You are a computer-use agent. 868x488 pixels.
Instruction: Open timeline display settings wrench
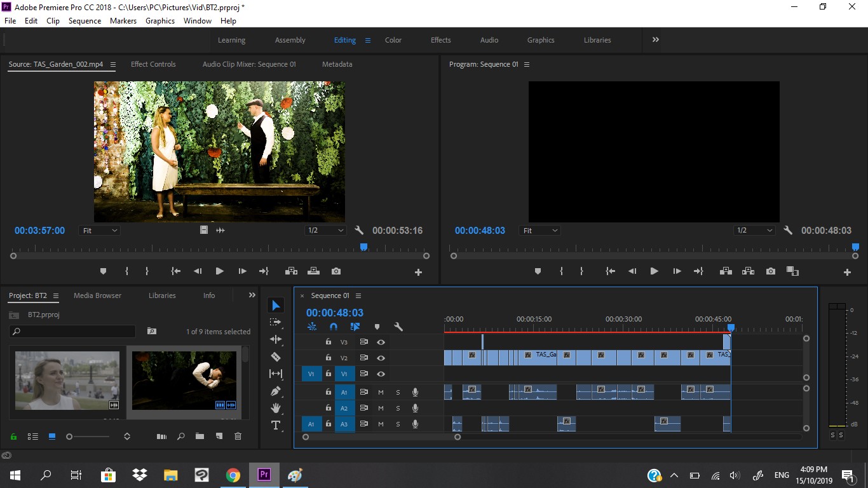(398, 327)
